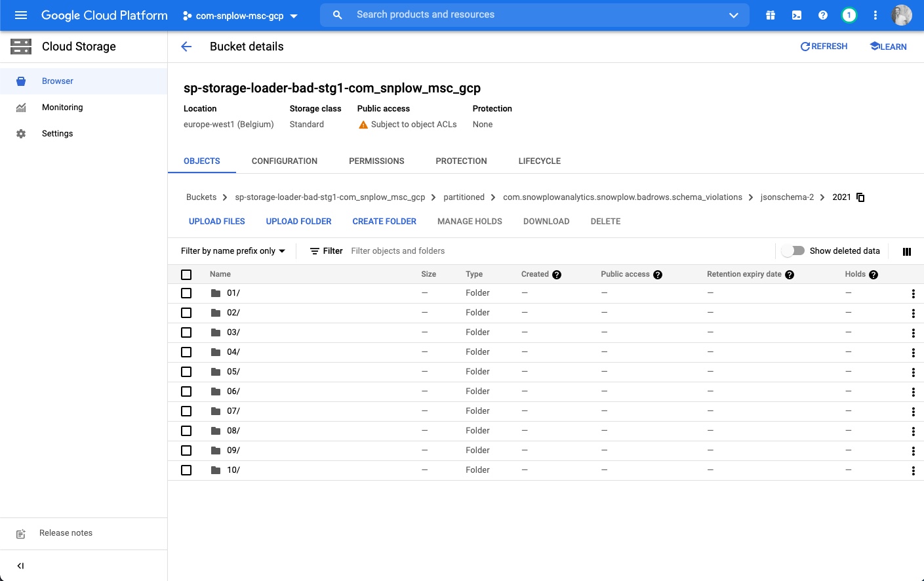Open the help question mark icon
Image resolution: width=924 pixels, height=581 pixels.
pyautogui.click(x=823, y=15)
